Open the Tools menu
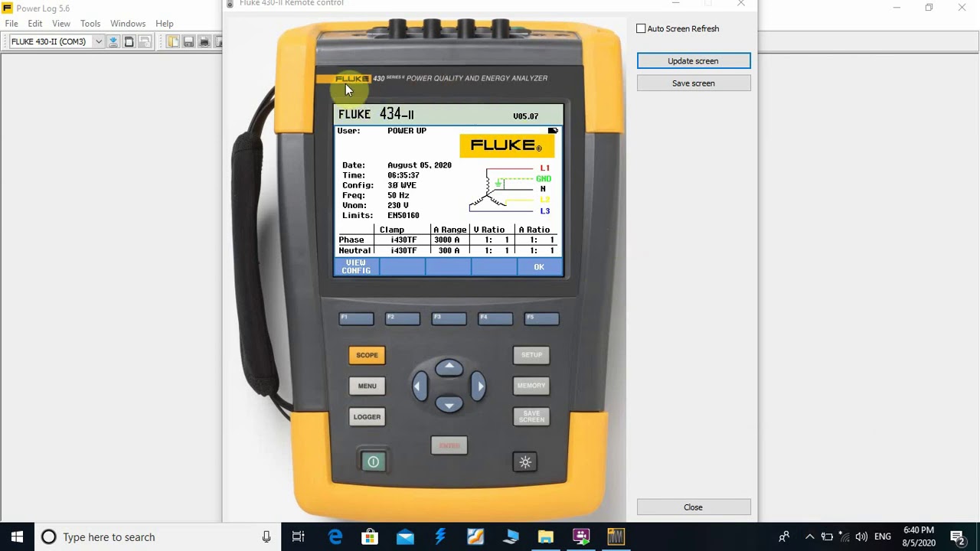This screenshot has height=551, width=980. click(90, 24)
